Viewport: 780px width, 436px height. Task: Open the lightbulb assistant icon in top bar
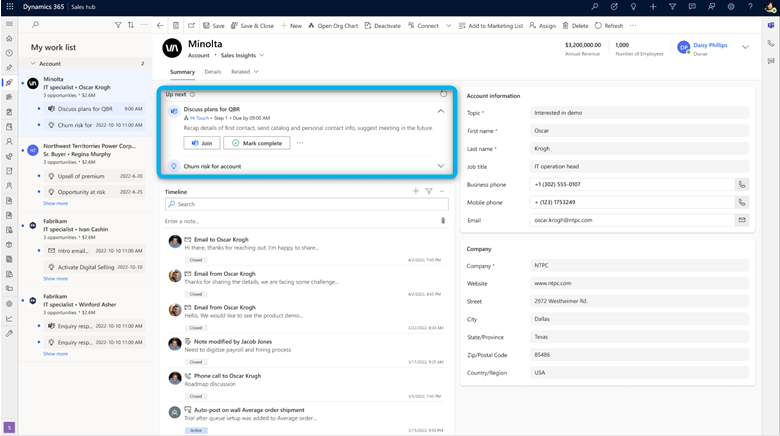click(x=633, y=6)
